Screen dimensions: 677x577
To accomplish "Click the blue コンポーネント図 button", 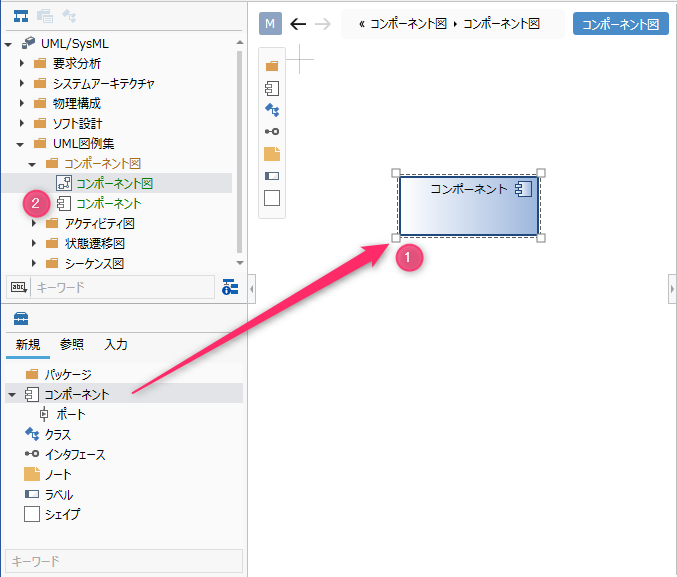I will tap(620, 24).
